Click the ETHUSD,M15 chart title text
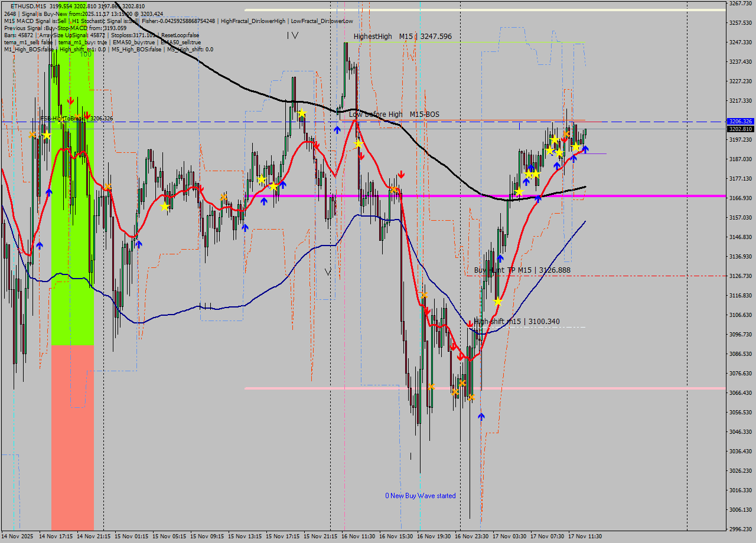 pyautogui.click(x=28, y=6)
